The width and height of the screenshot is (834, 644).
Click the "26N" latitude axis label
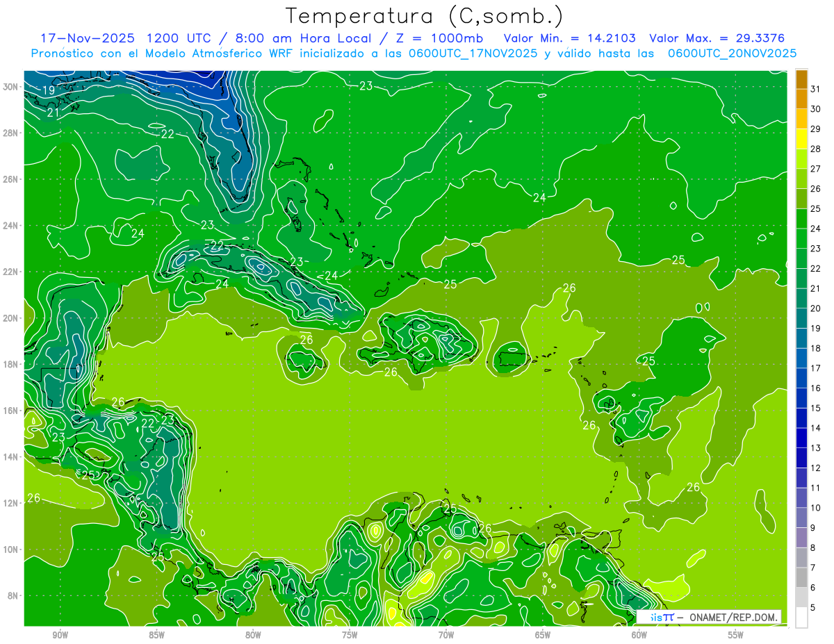[x=11, y=179]
